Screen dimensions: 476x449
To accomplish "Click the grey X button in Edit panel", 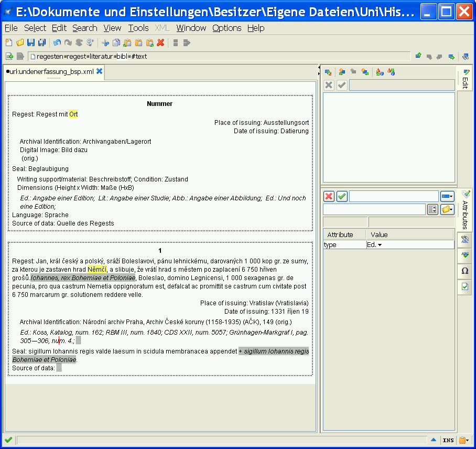I will point(329,85).
